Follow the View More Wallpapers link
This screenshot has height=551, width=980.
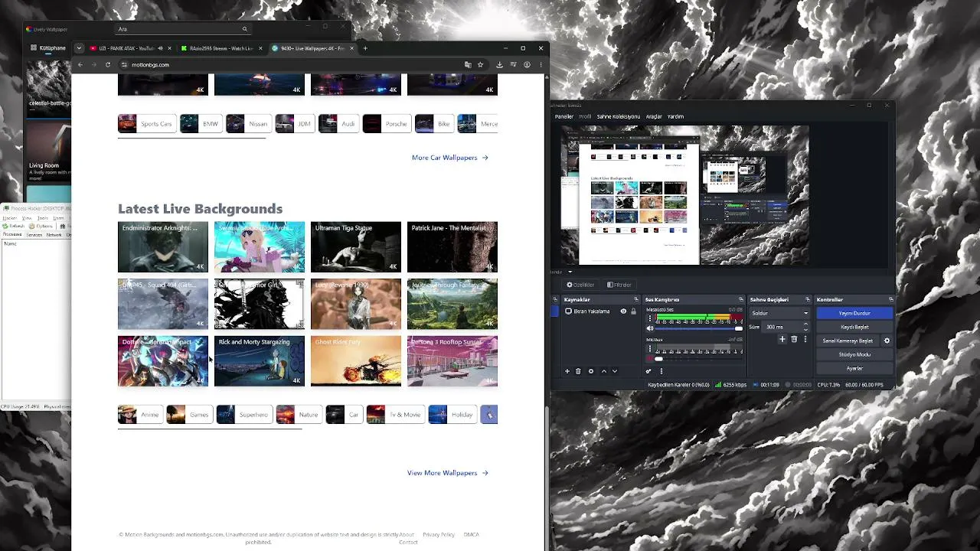pyautogui.click(x=448, y=473)
